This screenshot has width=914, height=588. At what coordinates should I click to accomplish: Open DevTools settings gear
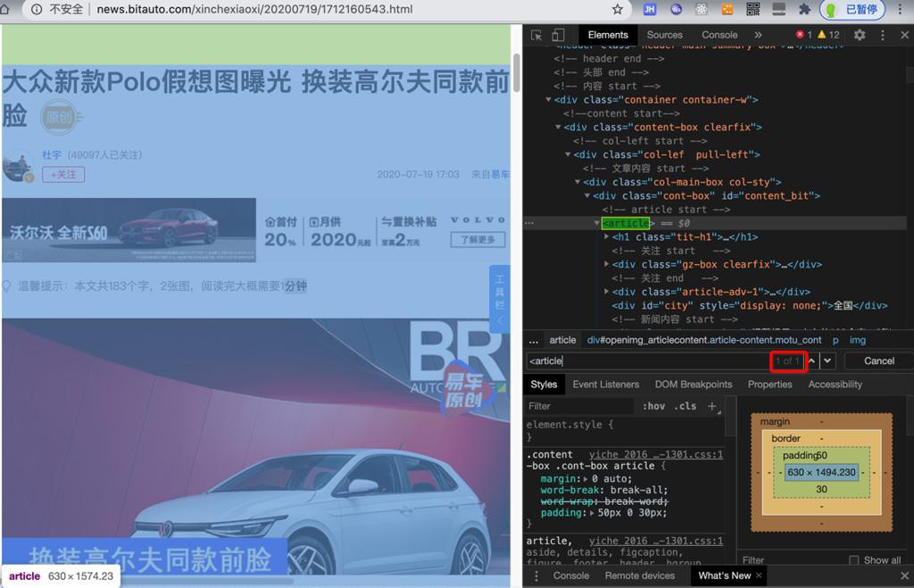[860, 35]
